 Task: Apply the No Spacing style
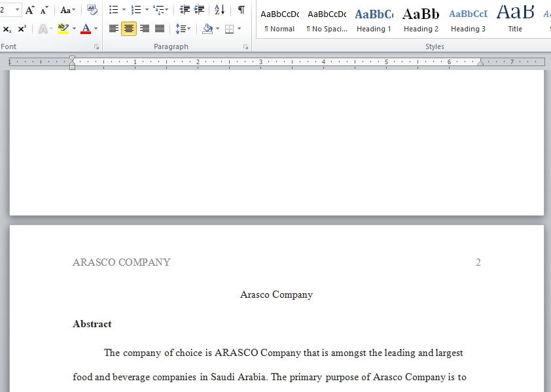pyautogui.click(x=327, y=20)
